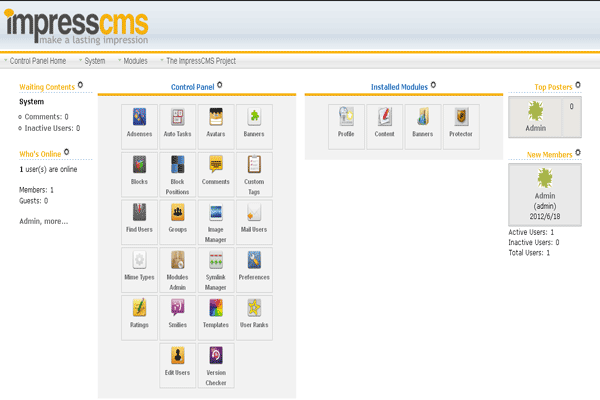The width and height of the screenshot is (600, 400).
Task: Open Version Checker icon
Action: coord(216,366)
